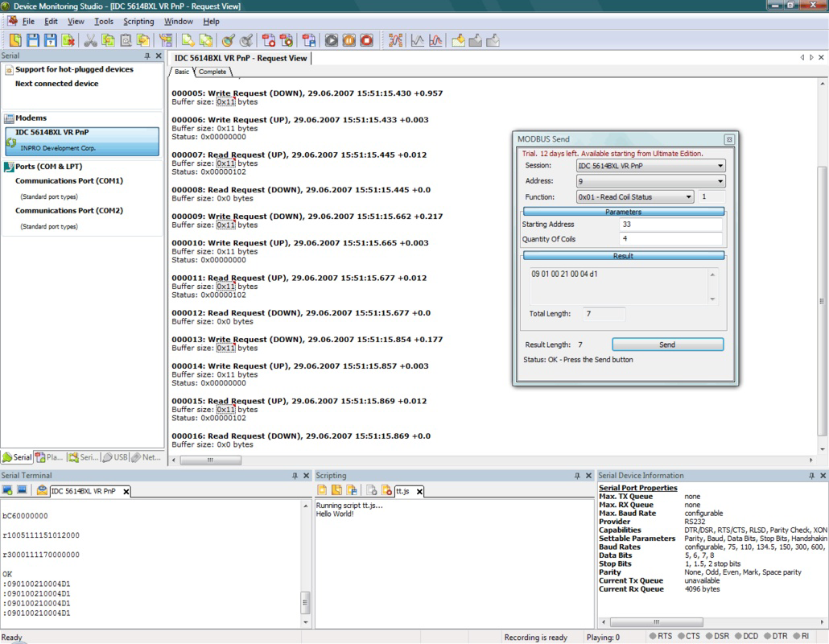Viewport: 829px width, 644px height.
Task: Click the black line chart toolbar icon
Action: [x=418, y=40]
